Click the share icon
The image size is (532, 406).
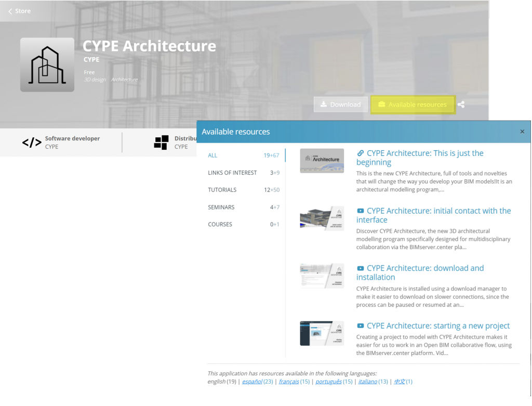coord(461,104)
